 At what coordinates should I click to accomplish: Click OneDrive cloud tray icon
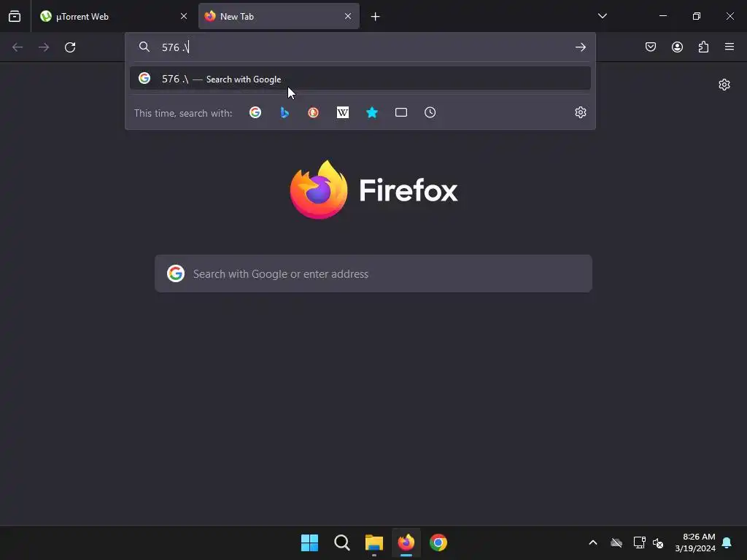point(616,542)
